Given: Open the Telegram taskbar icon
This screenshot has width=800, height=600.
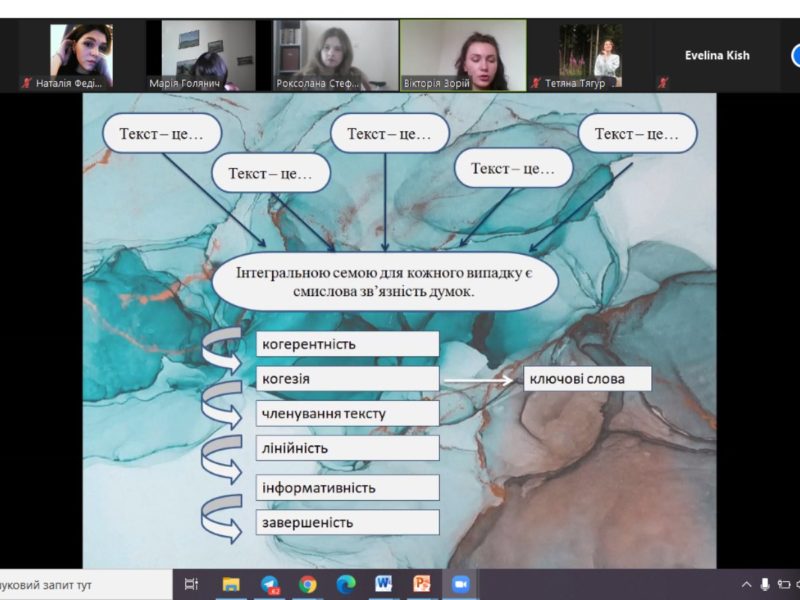Looking at the screenshot, I should tap(270, 584).
